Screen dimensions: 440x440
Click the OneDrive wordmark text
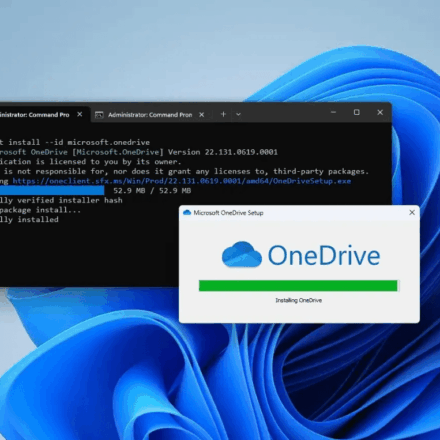coord(324,255)
